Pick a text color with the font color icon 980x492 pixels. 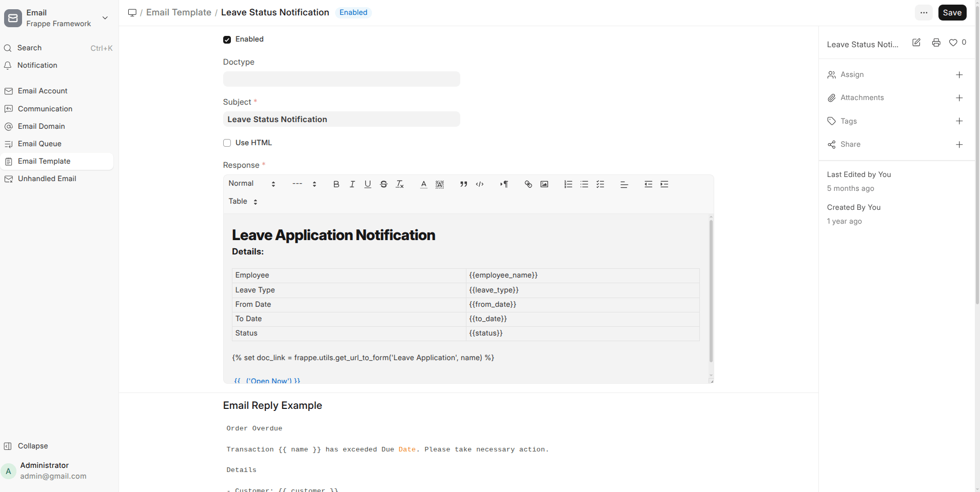pyautogui.click(x=423, y=184)
